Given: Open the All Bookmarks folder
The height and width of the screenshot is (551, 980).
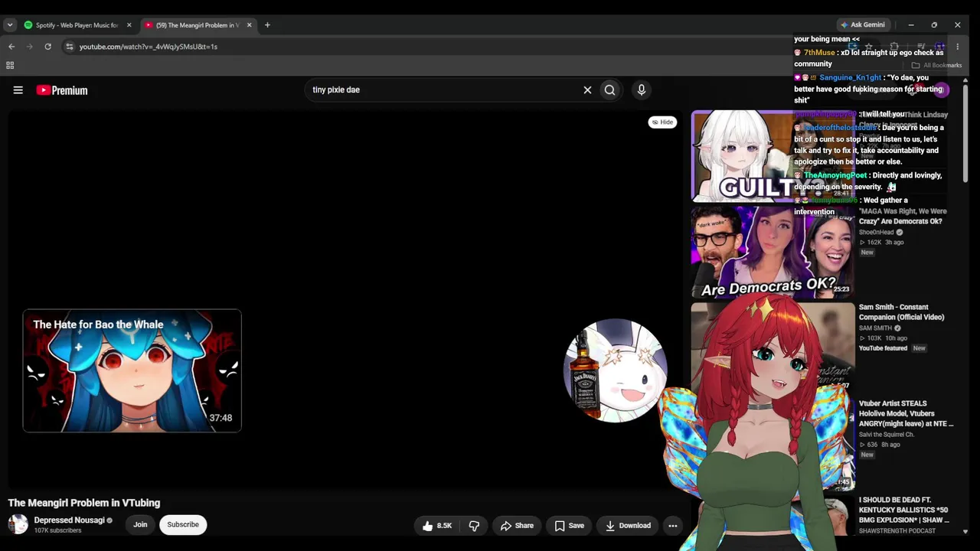Looking at the screenshot, I should coord(936,65).
